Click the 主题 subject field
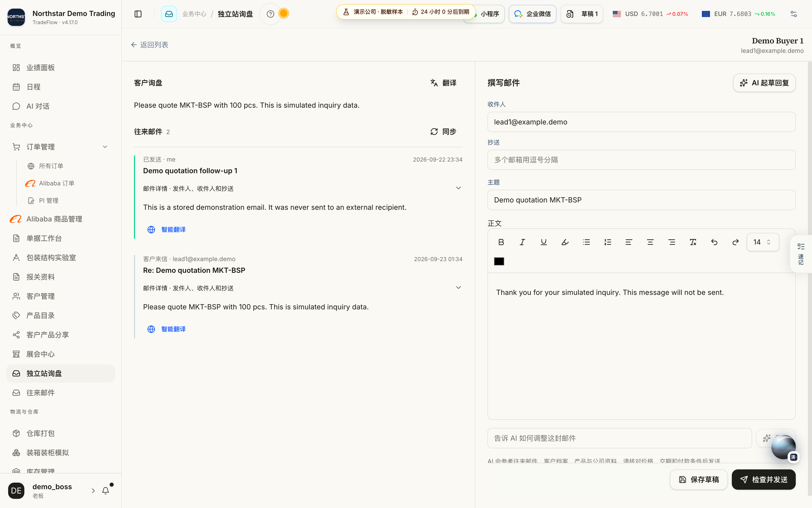 (x=641, y=200)
